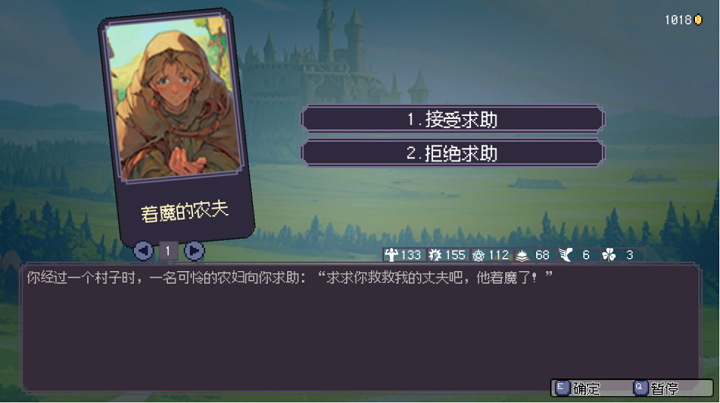This screenshot has height=403, width=720.
Task: Click the winged boot speed icon
Action: tap(566, 255)
